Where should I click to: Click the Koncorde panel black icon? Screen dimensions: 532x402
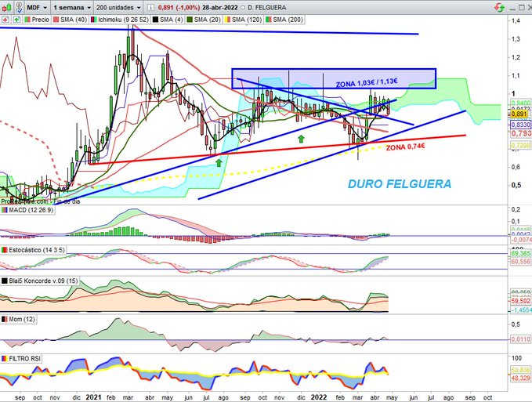coord(5,281)
